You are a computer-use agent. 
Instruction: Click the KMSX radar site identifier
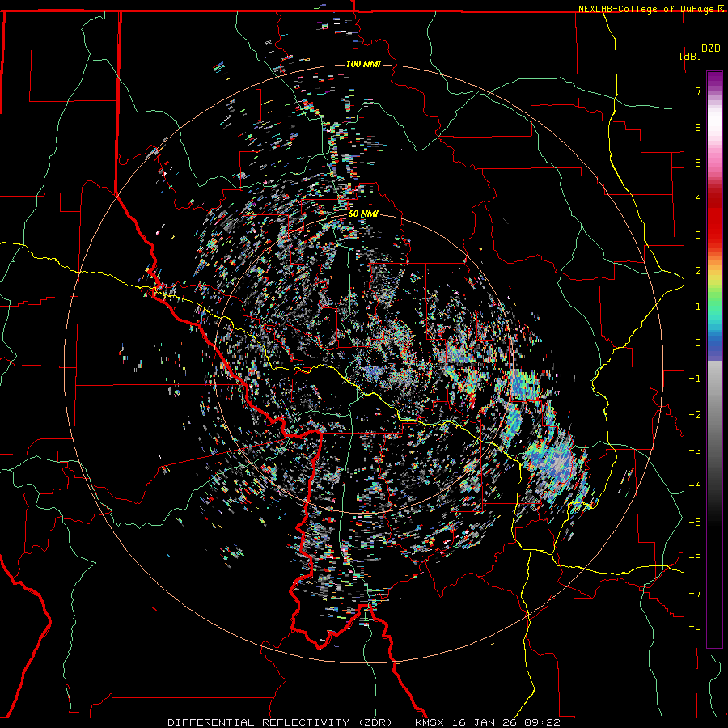tap(431, 722)
